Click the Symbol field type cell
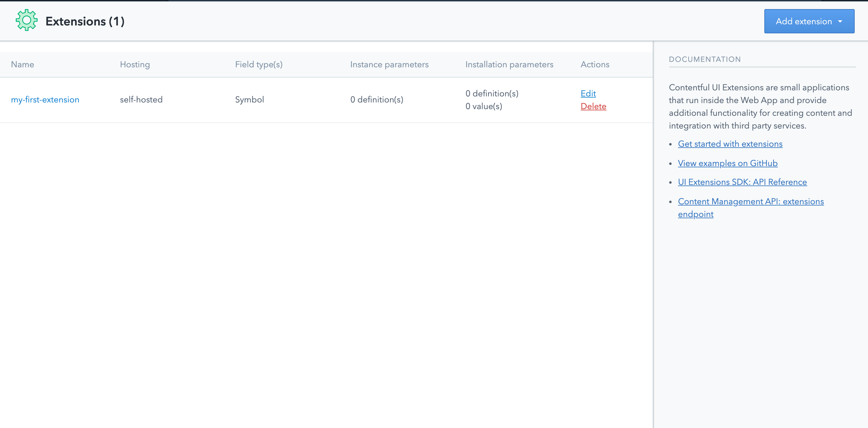 click(249, 100)
